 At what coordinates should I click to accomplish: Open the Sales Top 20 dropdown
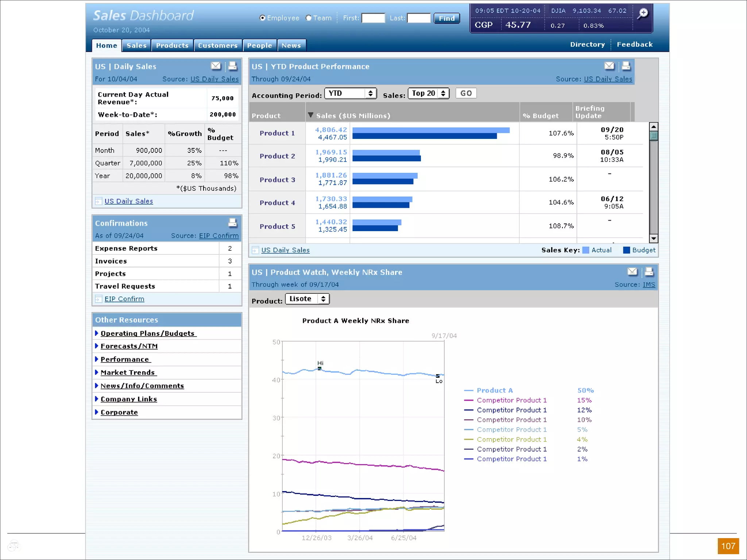(428, 93)
